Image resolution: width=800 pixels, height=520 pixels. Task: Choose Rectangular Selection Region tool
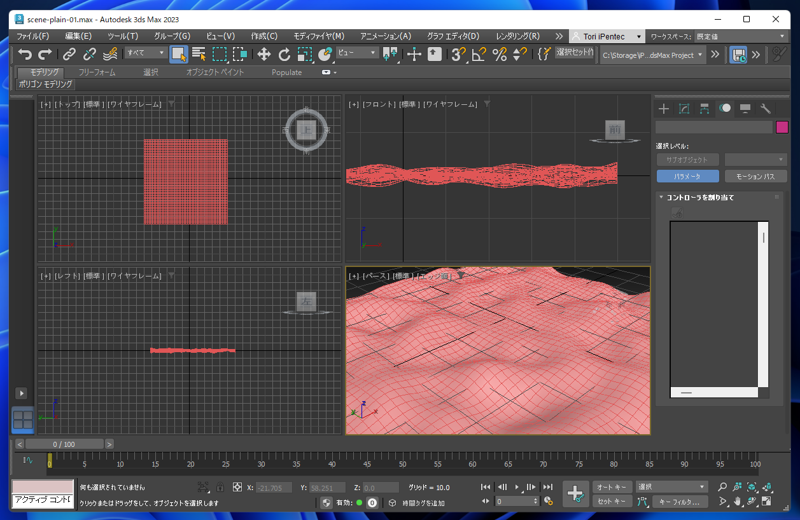click(219, 54)
